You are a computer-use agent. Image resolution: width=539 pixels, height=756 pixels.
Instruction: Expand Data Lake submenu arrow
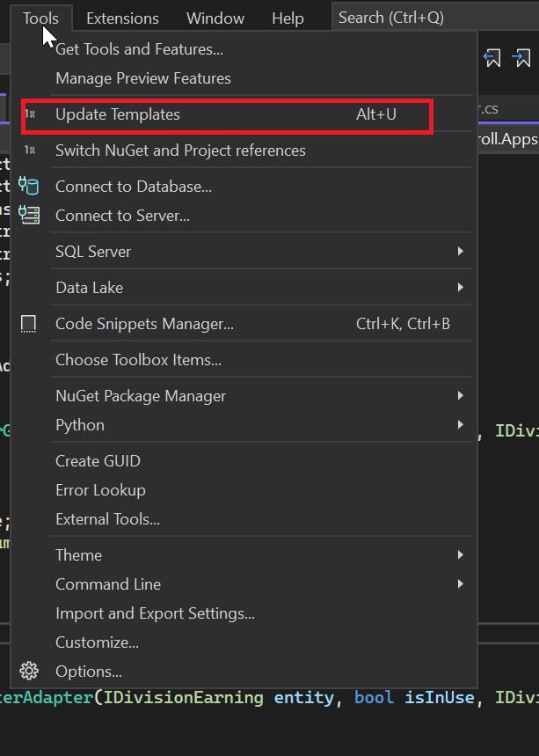[461, 288]
